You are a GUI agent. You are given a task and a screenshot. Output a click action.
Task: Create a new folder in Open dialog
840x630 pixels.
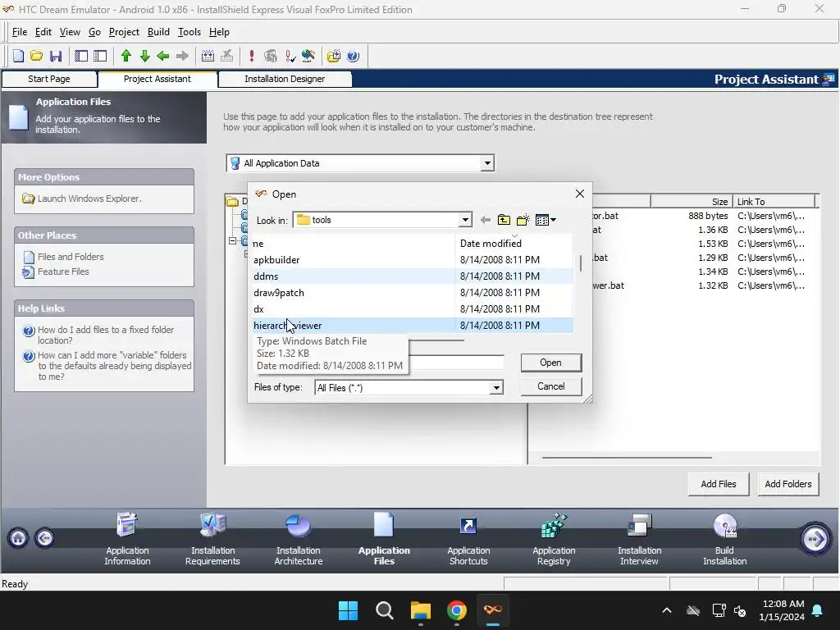[523, 220]
